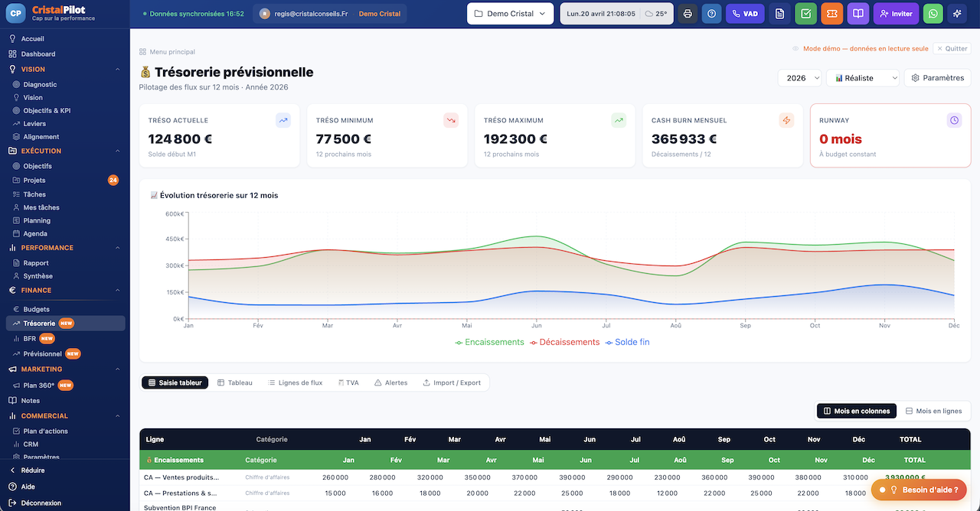Open the WhatsApp icon button
Screen dimensions: 980x511
[x=933, y=14]
